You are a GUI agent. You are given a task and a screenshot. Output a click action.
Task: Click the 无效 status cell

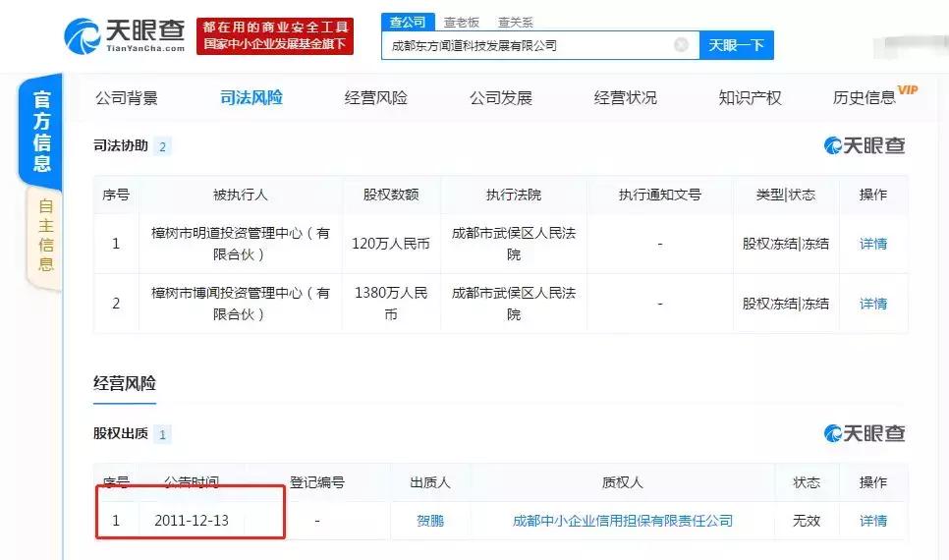pyautogui.click(x=807, y=521)
